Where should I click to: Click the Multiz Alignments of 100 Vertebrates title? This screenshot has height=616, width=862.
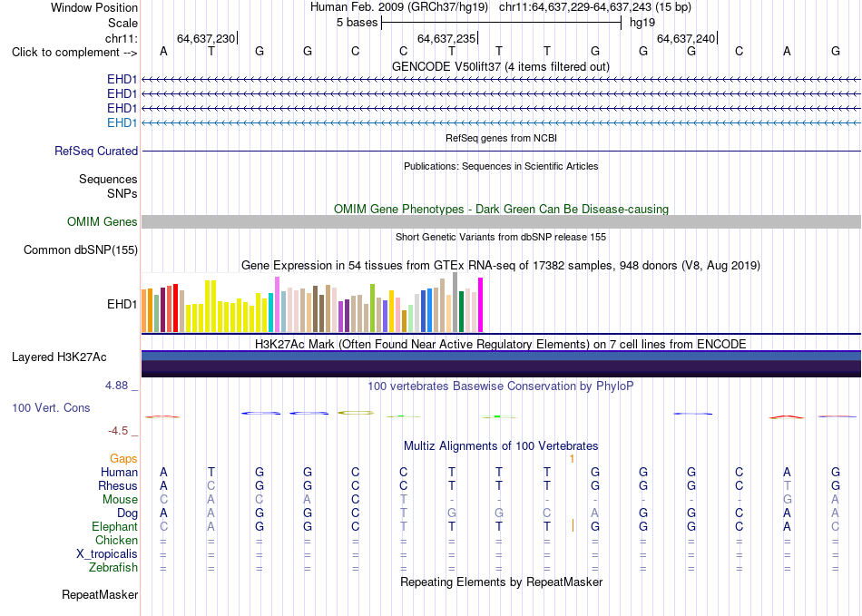click(x=501, y=445)
